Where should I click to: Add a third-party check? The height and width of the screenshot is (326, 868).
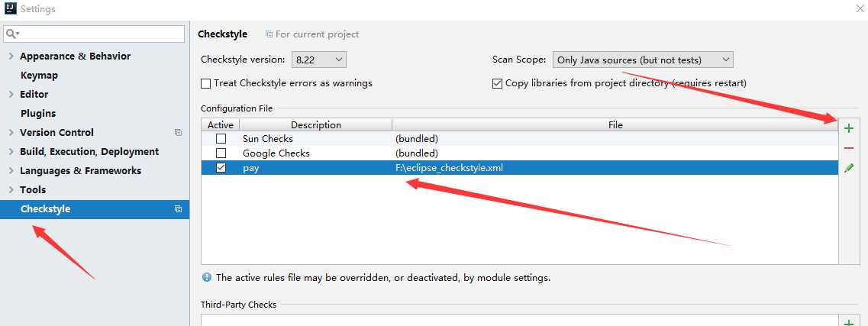[x=849, y=322]
